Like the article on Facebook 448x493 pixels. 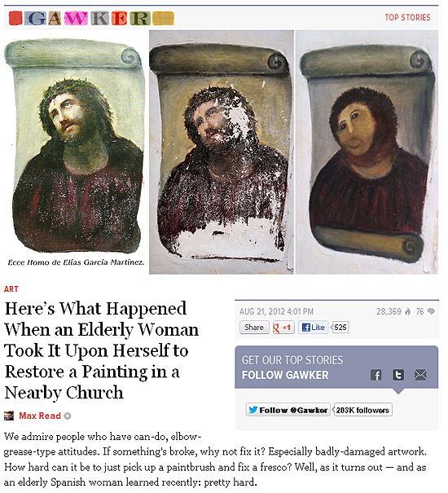(313, 328)
